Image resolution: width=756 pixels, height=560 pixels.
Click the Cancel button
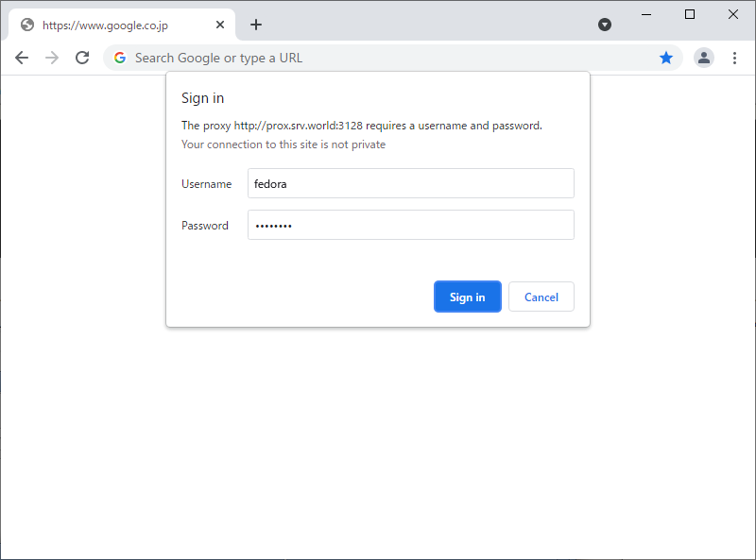(541, 297)
